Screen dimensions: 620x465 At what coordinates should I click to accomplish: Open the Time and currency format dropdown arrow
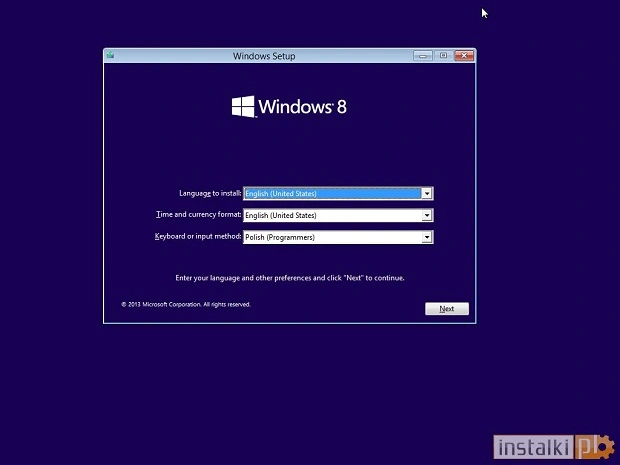pos(427,215)
